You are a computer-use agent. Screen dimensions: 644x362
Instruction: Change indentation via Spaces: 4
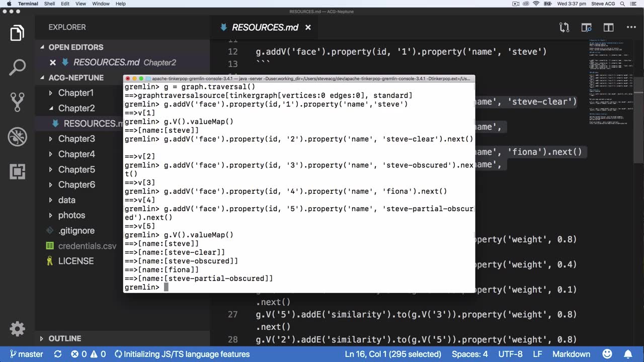(x=469, y=354)
